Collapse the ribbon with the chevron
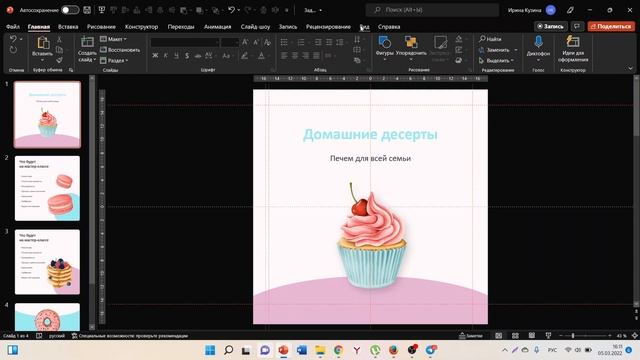Image resolution: width=640 pixels, height=360 pixels. pos(630,68)
